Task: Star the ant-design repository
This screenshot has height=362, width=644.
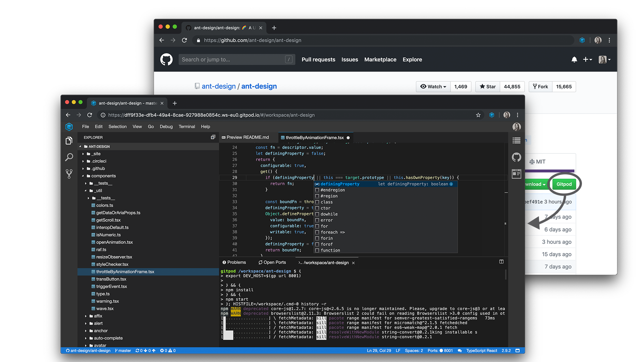Action: pyautogui.click(x=488, y=86)
